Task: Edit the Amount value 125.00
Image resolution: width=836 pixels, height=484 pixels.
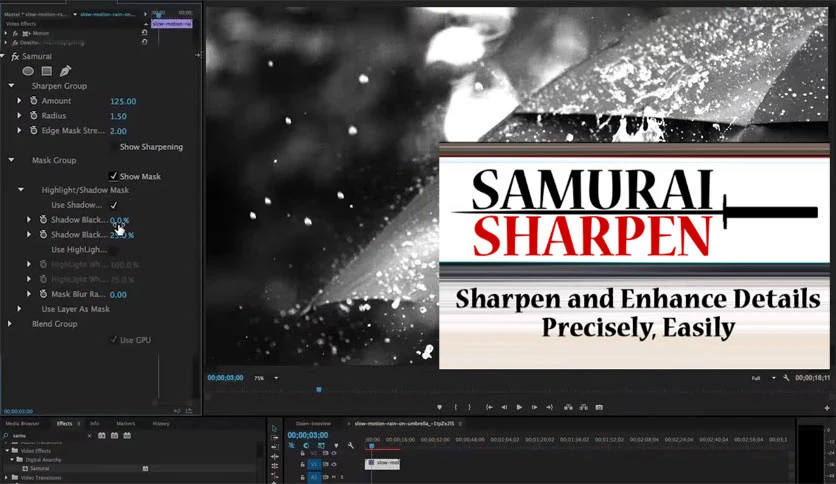Action: [123, 101]
